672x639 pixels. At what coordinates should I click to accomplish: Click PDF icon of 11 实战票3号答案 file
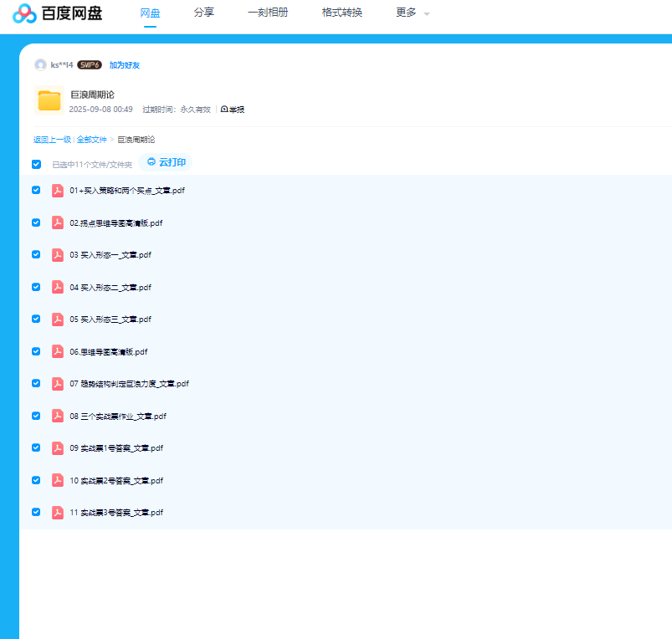[x=58, y=512]
